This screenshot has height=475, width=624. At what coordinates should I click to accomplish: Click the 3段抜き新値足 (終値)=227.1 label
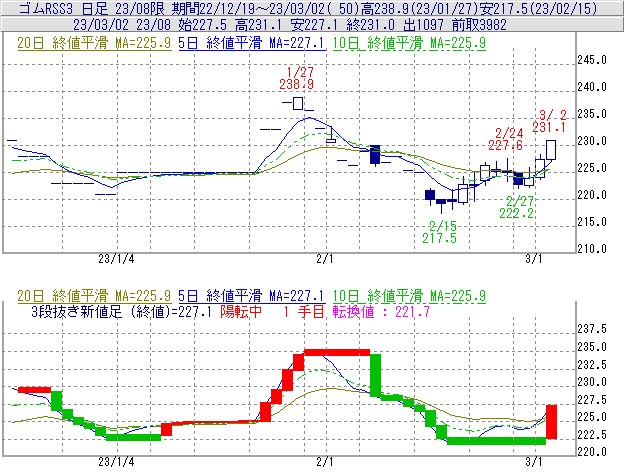click(121, 311)
